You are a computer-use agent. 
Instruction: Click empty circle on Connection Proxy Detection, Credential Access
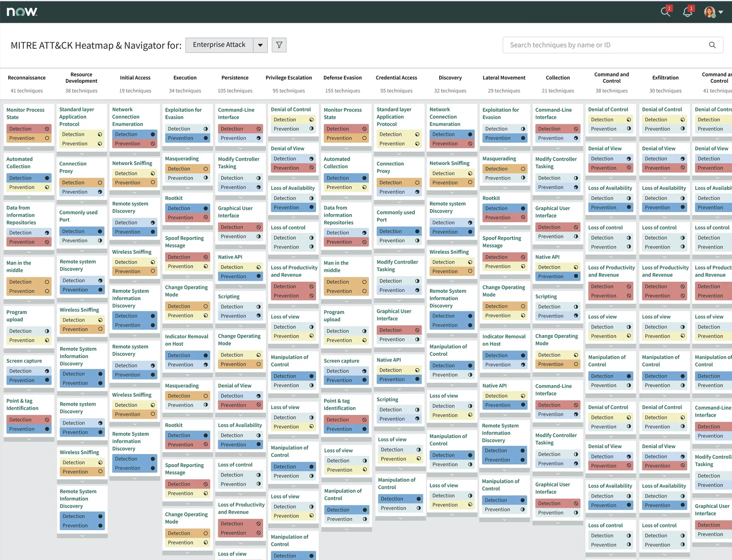417,182
